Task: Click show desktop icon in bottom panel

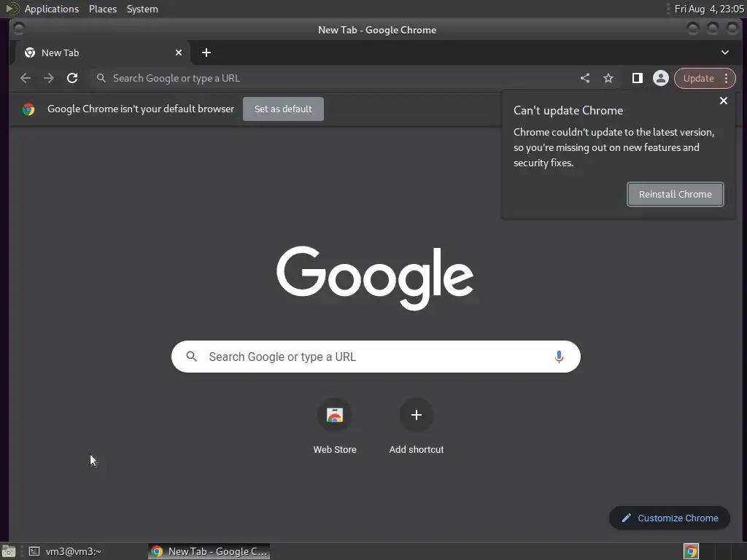Action: tap(9, 551)
